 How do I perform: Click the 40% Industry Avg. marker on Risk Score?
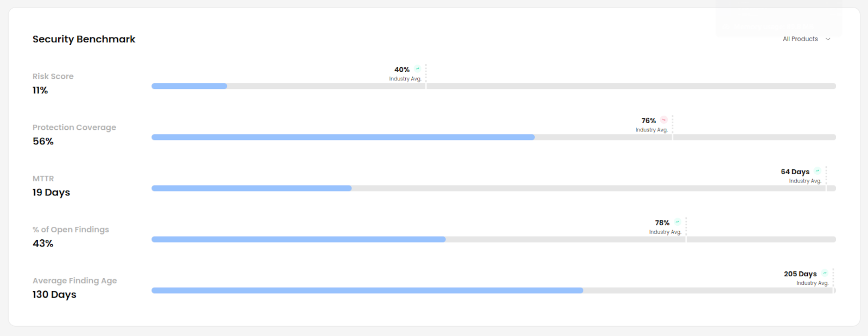(x=405, y=74)
